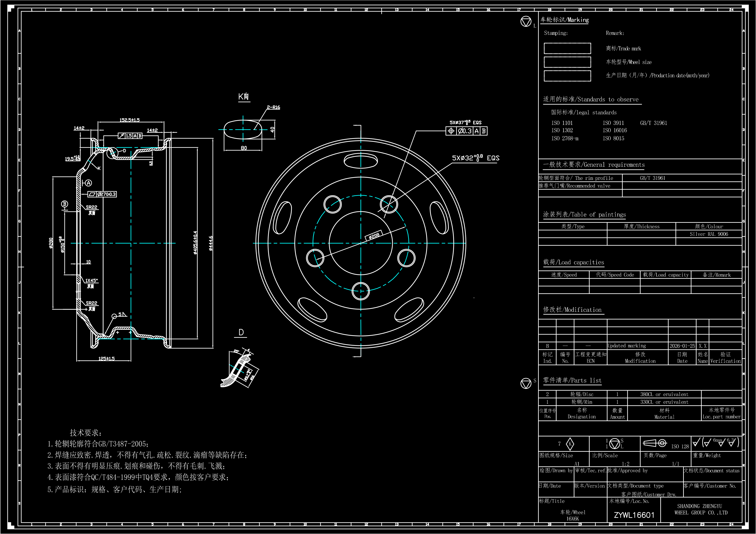
Task: Click the Ø208 bolt circle dimension label
Action: coord(374,235)
